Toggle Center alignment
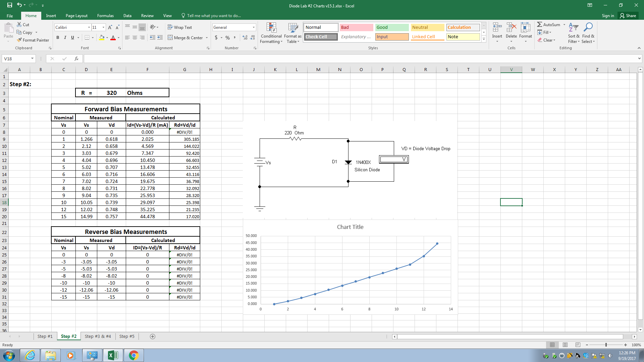644x362 pixels. click(135, 38)
